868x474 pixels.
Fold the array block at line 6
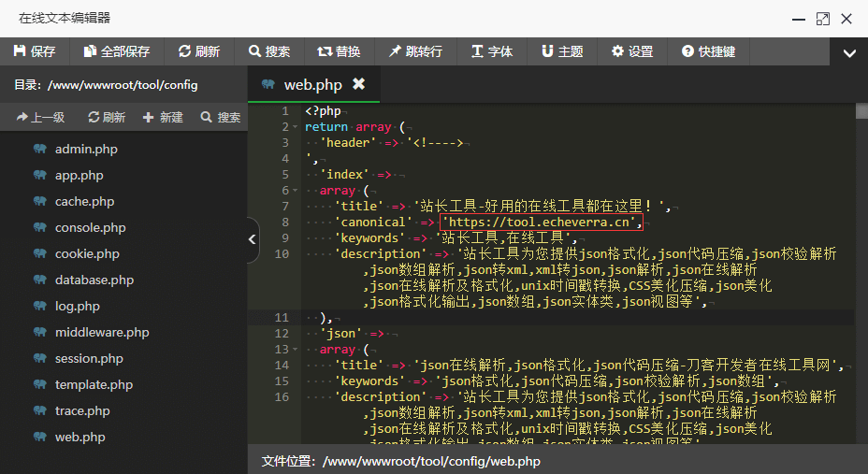(x=296, y=191)
